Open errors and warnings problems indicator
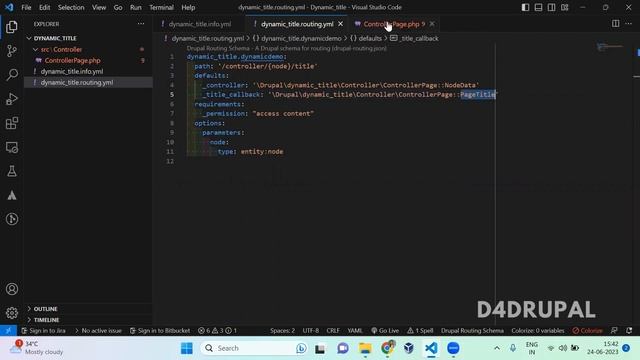 tap(217, 331)
